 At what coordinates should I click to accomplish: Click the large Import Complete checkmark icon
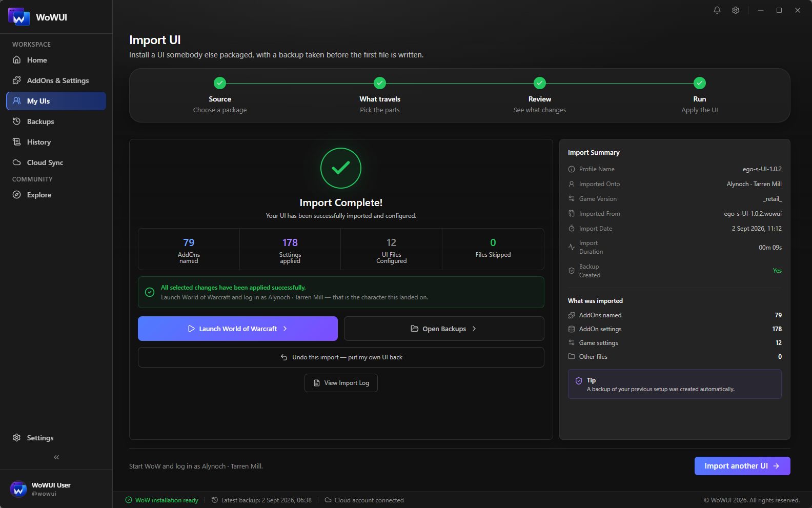(341, 168)
